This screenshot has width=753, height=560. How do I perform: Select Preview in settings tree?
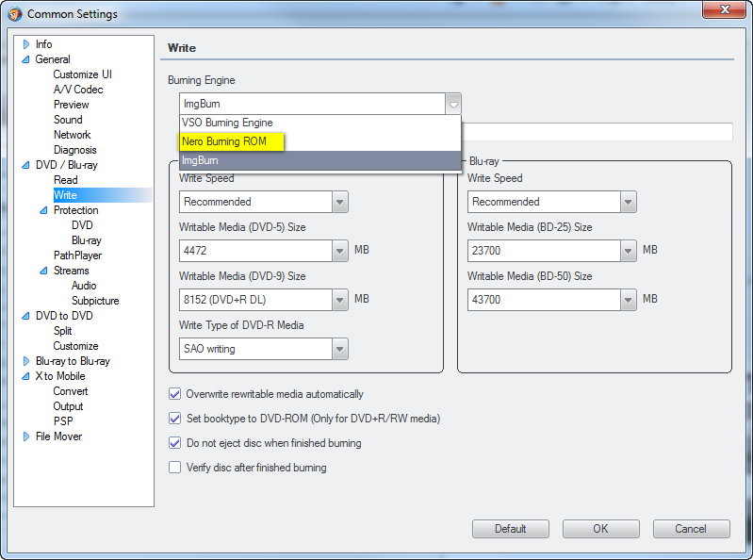(71, 105)
